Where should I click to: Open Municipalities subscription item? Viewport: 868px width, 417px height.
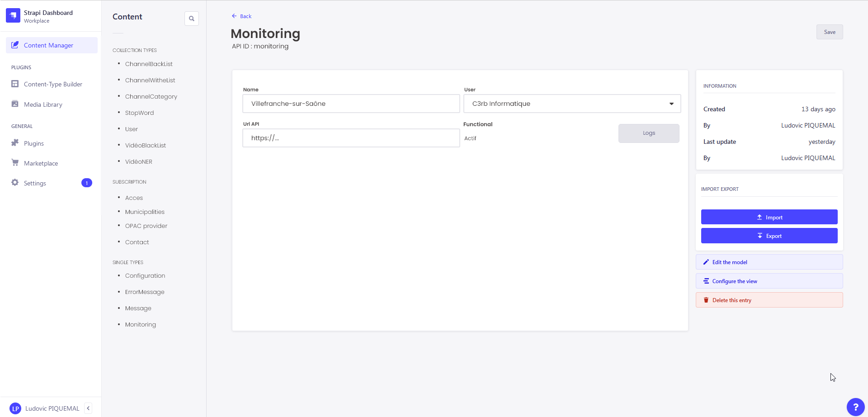click(145, 212)
